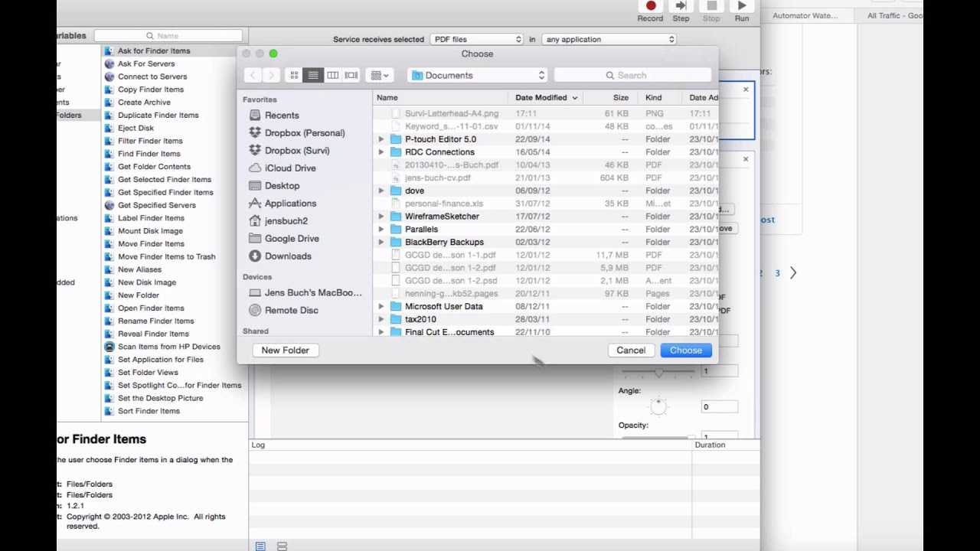Expand the WireframeSketcher folder
980x551 pixels.
[381, 217]
